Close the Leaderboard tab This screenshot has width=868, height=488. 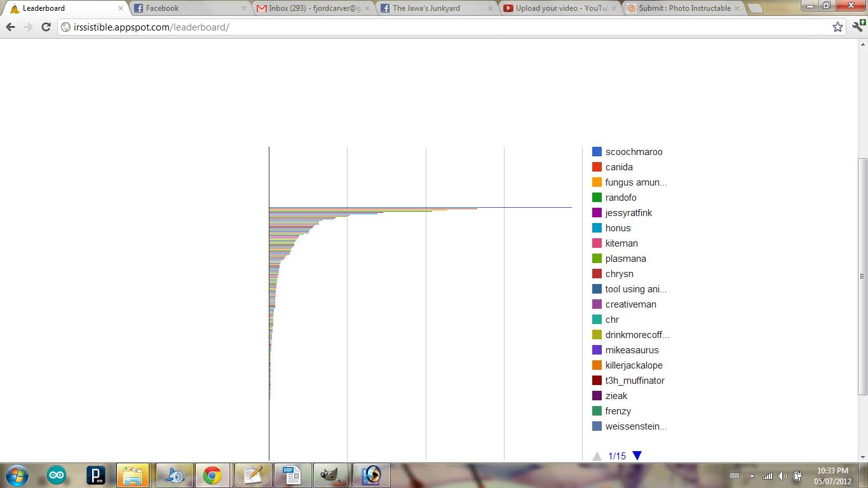tap(121, 8)
